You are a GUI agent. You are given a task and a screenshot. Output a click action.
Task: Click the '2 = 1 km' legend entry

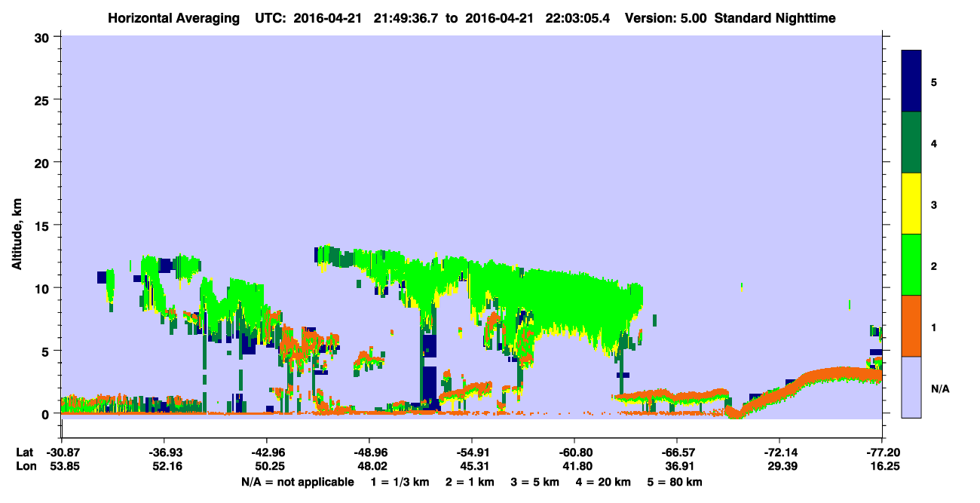pyautogui.click(x=468, y=482)
